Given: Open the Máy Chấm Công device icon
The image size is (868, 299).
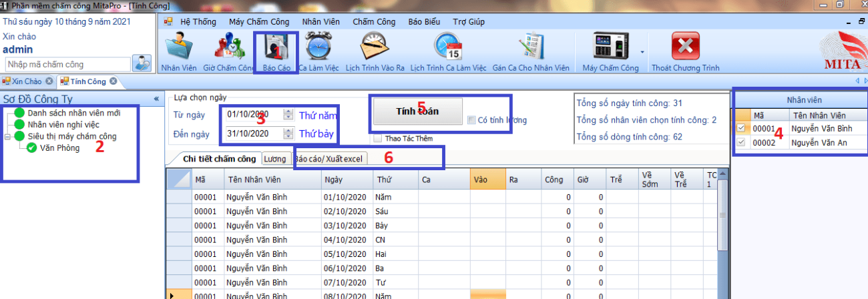Looking at the screenshot, I should tap(611, 47).
